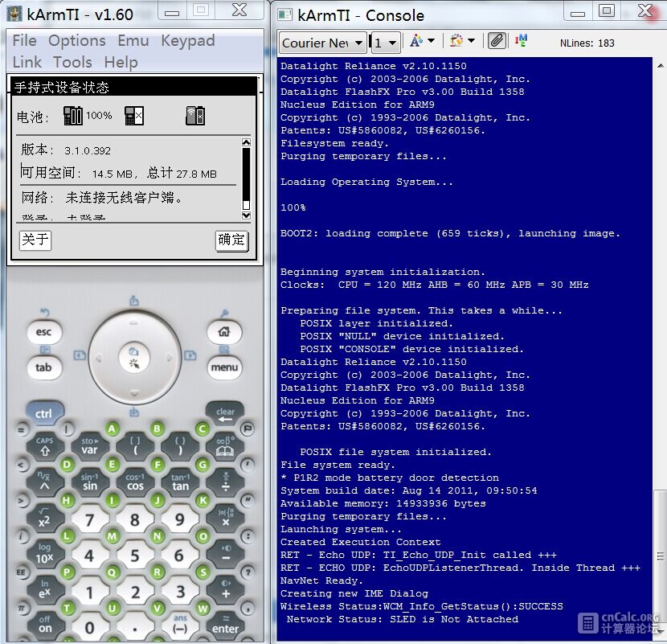Open the Keypad menu
Screen dimensions: 667x644
(187, 41)
